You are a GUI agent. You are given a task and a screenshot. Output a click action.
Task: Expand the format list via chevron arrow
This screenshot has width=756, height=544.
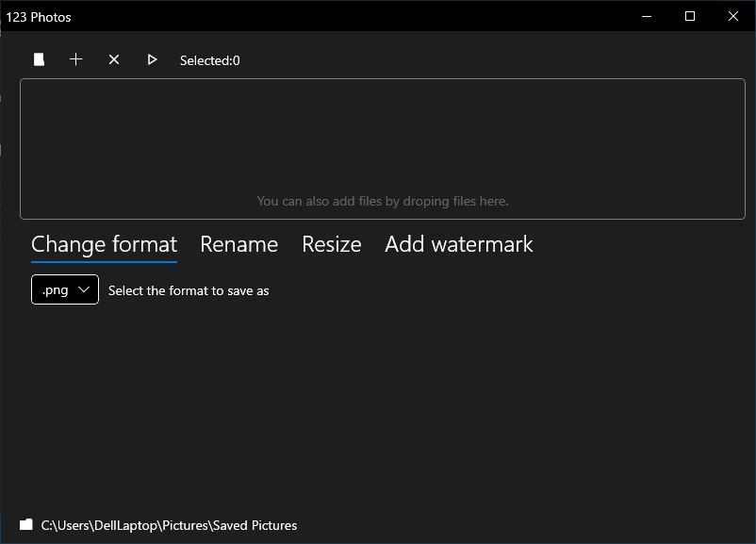click(x=84, y=289)
